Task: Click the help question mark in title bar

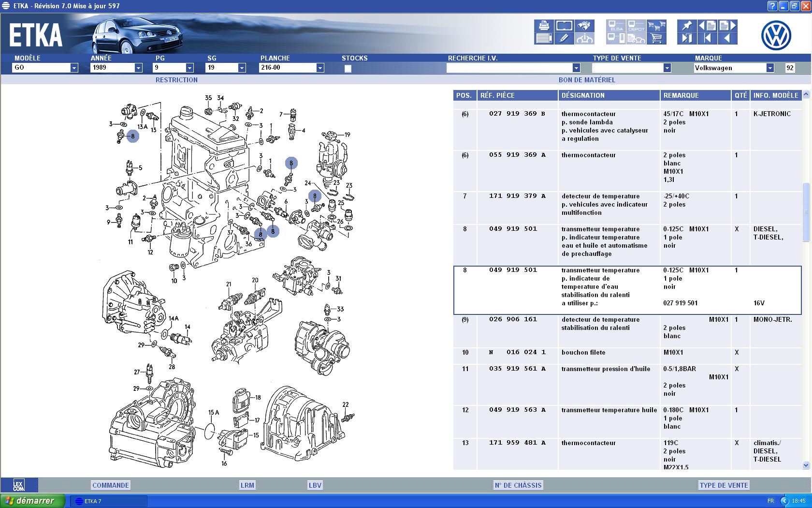Action: [x=772, y=6]
